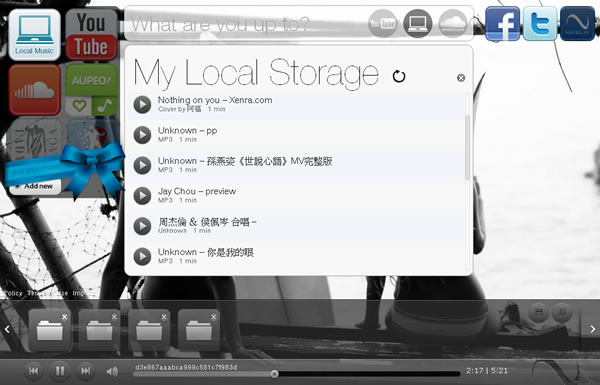Screen dimensions: 600x385
Task: Click the Local Storage list scrollbar
Action: click(467, 147)
